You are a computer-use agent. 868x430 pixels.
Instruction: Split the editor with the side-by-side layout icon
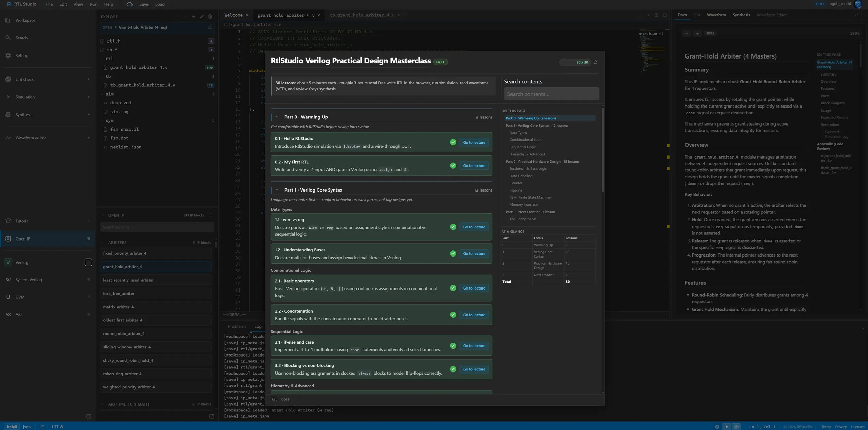point(656,15)
